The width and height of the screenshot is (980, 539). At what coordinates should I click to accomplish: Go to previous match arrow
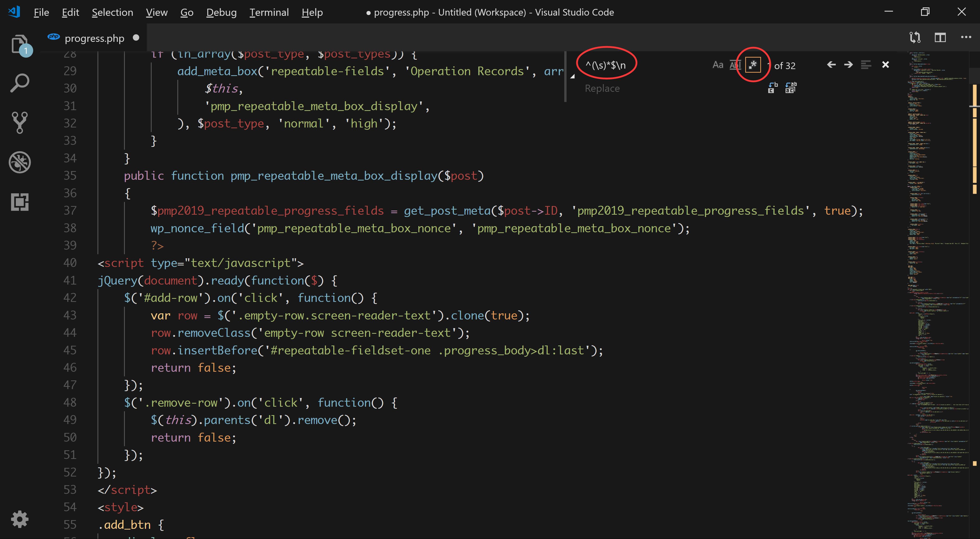[x=831, y=65]
